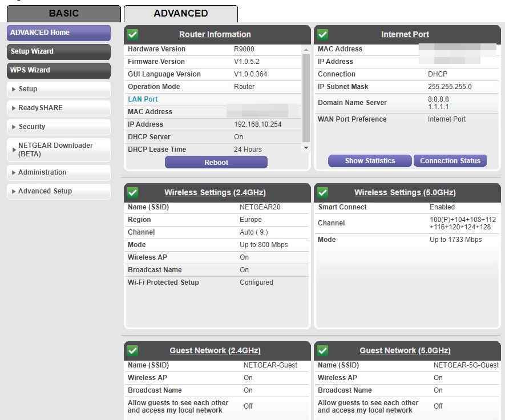Click green checkmark icon in Internet Port panel
Screen dimensions: 505x420
323,34
